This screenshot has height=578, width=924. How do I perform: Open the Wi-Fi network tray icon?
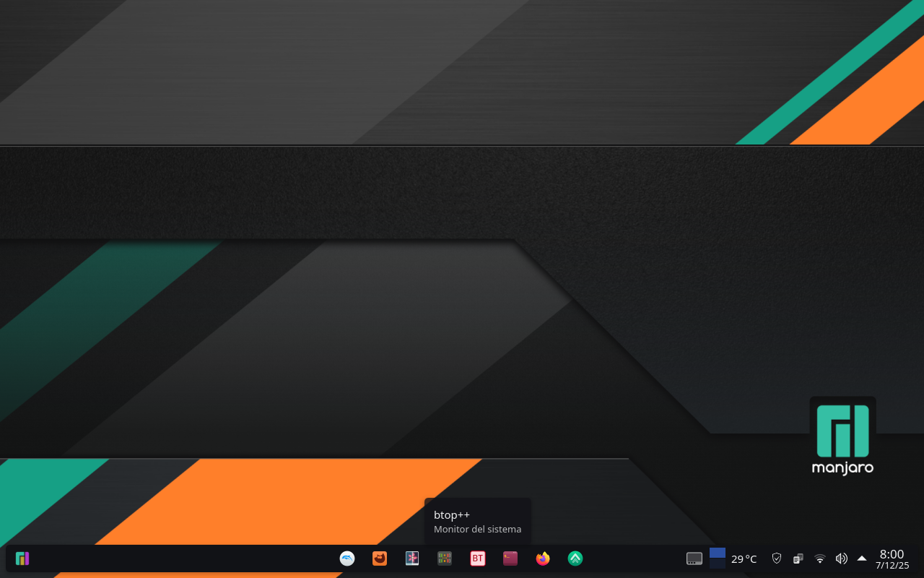tap(820, 558)
